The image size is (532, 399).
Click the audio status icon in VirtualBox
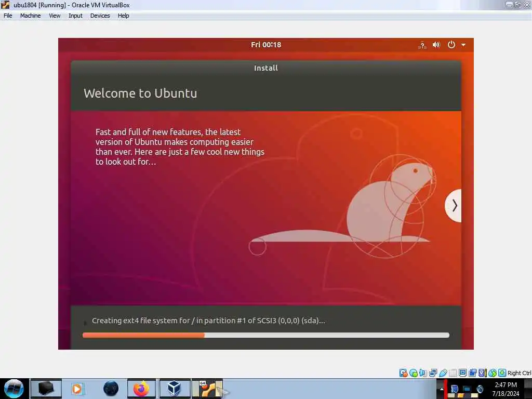pos(423,373)
